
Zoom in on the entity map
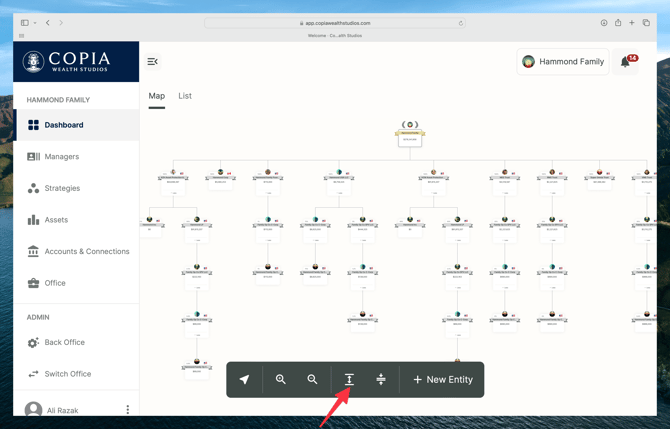click(281, 380)
